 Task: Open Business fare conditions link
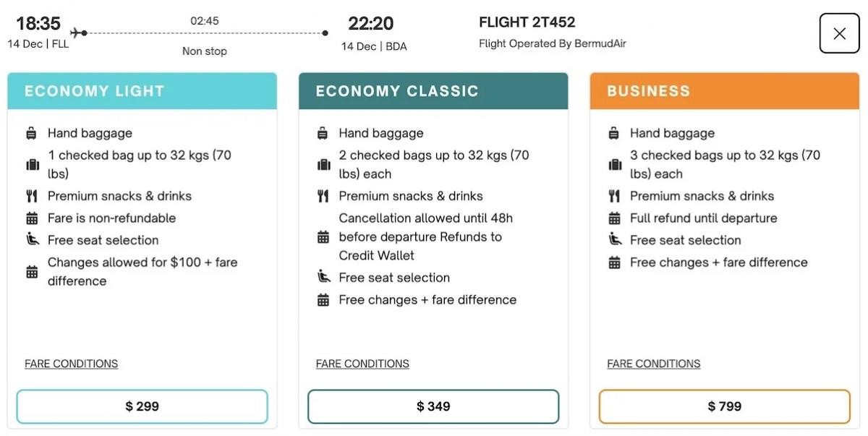(x=654, y=364)
